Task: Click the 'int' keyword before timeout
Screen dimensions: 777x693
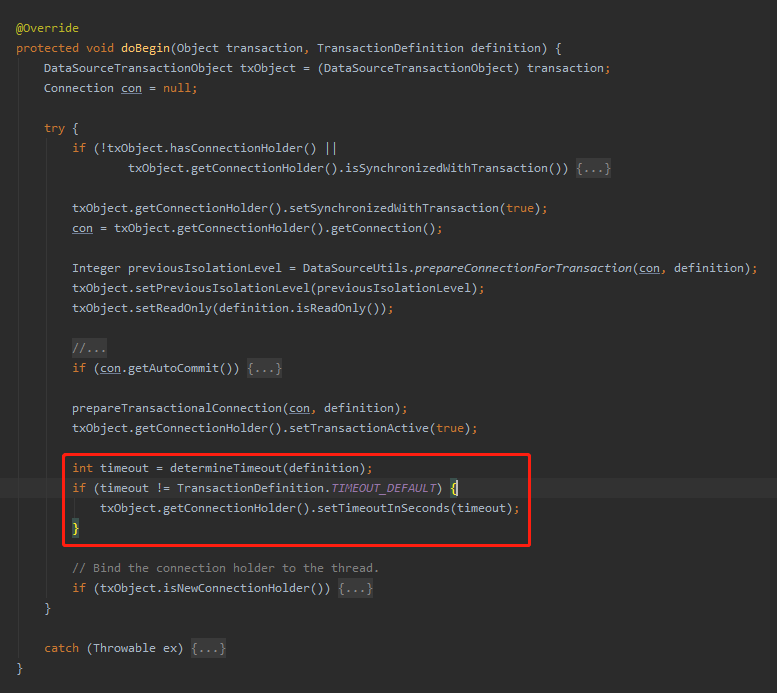Action: point(82,468)
